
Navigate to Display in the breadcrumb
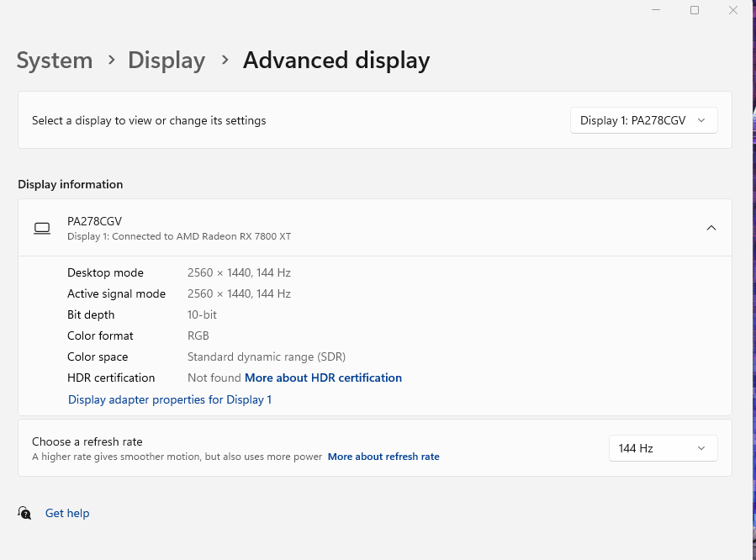tap(167, 61)
